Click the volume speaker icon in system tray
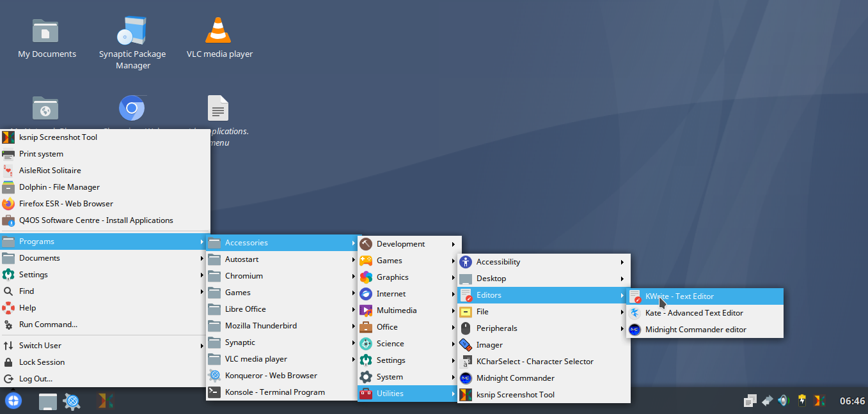Image resolution: width=868 pixels, height=414 pixels. [x=784, y=401]
